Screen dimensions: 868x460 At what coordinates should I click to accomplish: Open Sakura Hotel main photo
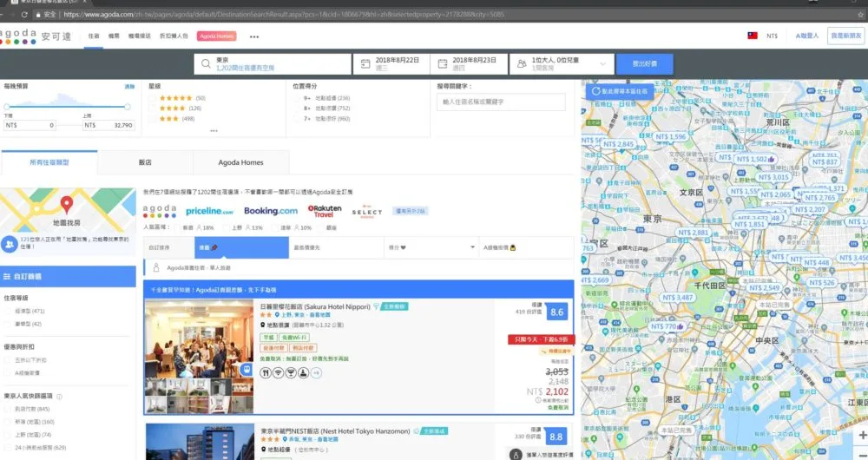click(199, 338)
